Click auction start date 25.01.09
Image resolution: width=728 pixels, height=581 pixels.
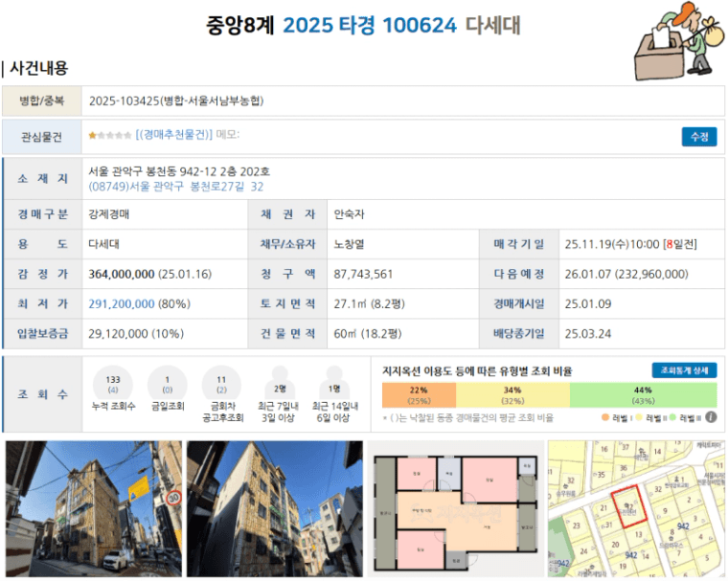tap(588, 304)
